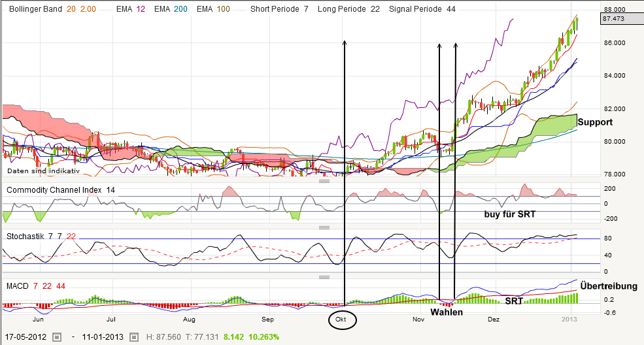The width and height of the screenshot is (644, 345).
Task: Click the 'Daten sind indikativ' notice
Action: pos(44,171)
